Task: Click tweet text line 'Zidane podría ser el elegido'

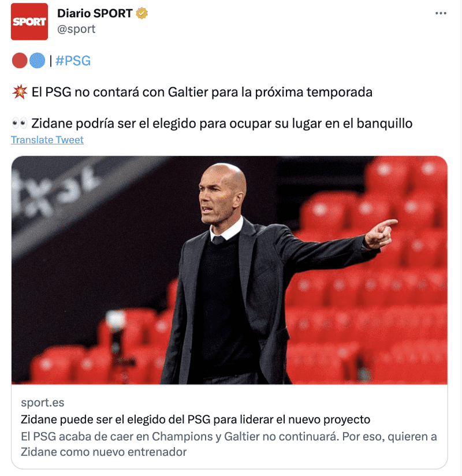Action: 222,124
